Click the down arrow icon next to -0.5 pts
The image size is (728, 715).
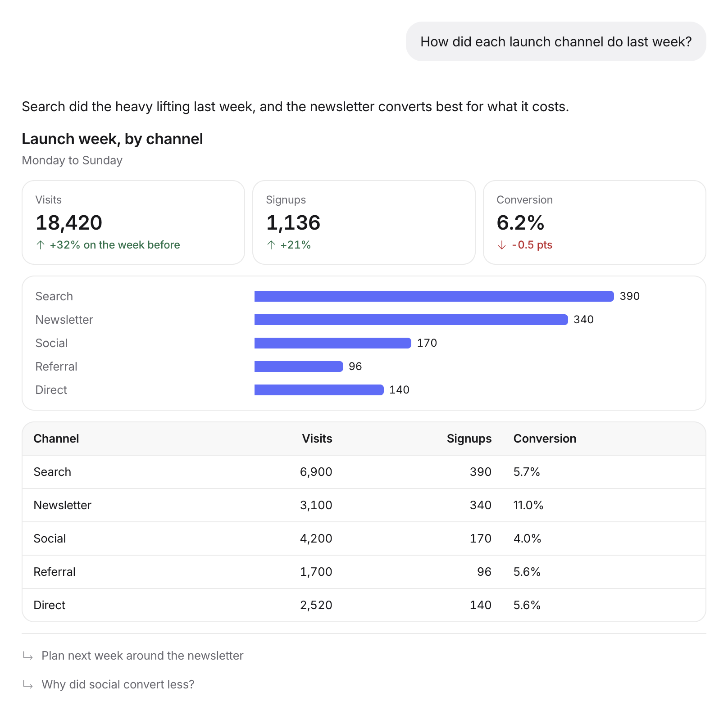(502, 245)
